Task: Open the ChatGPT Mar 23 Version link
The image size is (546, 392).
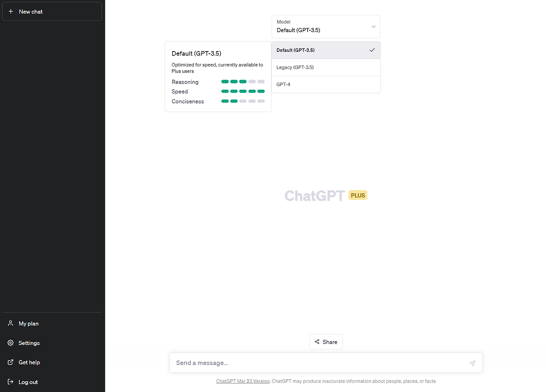Action: click(x=242, y=381)
